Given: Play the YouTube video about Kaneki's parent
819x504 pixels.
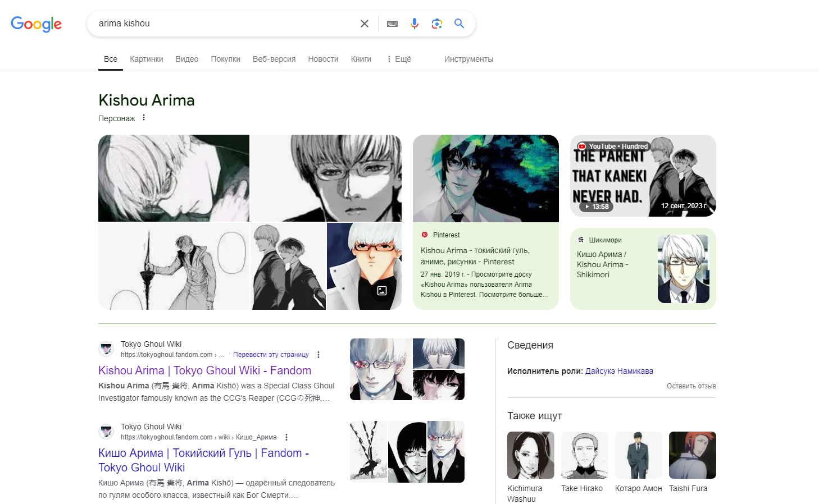Looking at the screenshot, I should pos(643,176).
